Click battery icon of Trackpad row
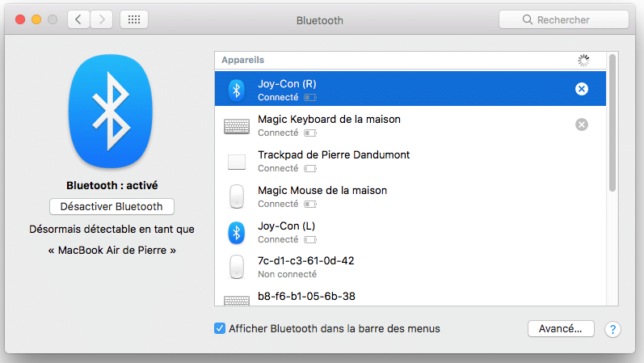Image resolution: width=644 pixels, height=363 pixels. (310, 168)
